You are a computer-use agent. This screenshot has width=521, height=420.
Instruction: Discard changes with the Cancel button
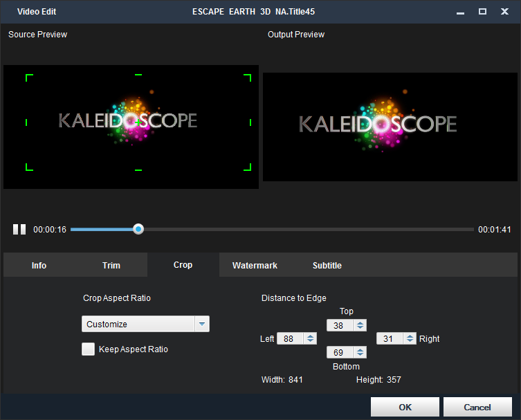click(x=477, y=407)
